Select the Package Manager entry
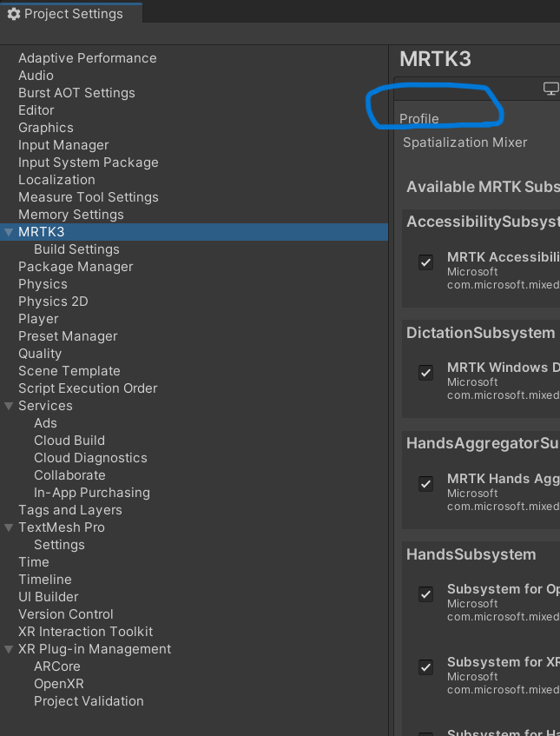Viewport: 560px width, 736px height. pyautogui.click(x=76, y=266)
